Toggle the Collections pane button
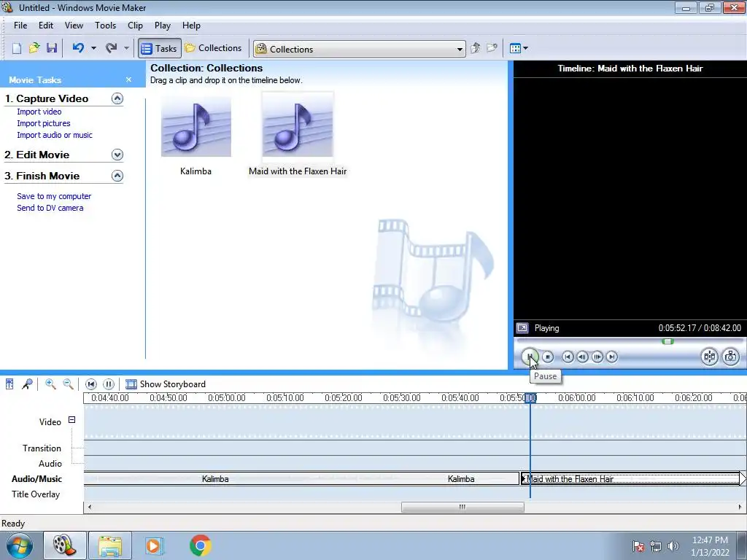This screenshot has height=560, width=747. coord(214,48)
